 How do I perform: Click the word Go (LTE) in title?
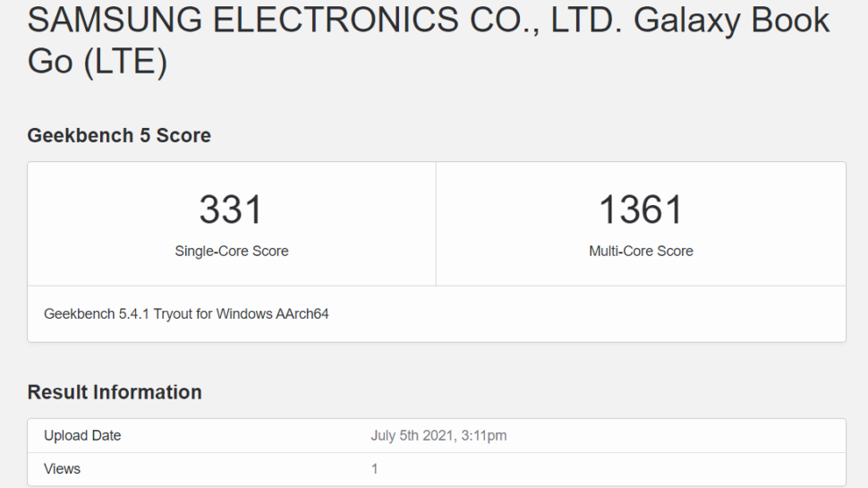coord(98,63)
